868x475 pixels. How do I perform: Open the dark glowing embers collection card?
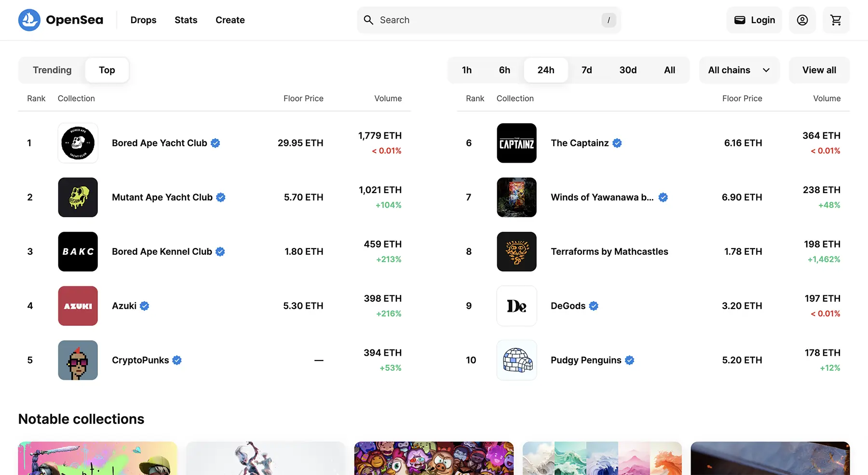point(770,458)
